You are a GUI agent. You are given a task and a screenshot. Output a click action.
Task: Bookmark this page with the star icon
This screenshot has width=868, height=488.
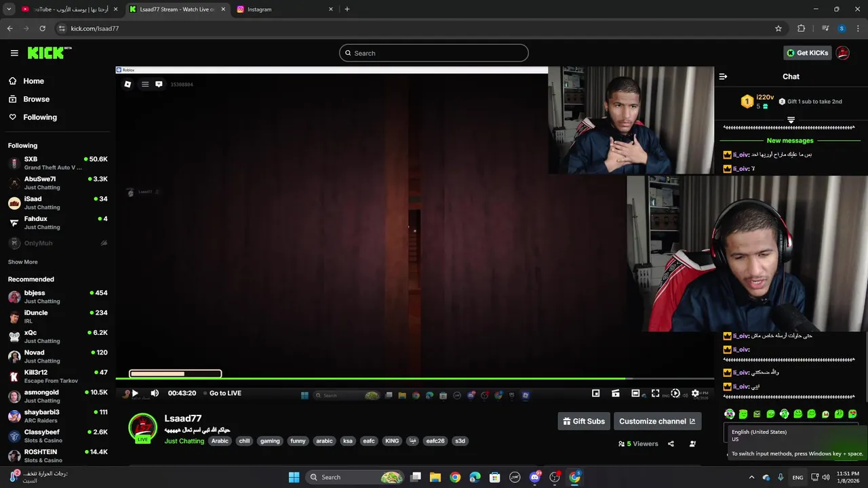778,28
